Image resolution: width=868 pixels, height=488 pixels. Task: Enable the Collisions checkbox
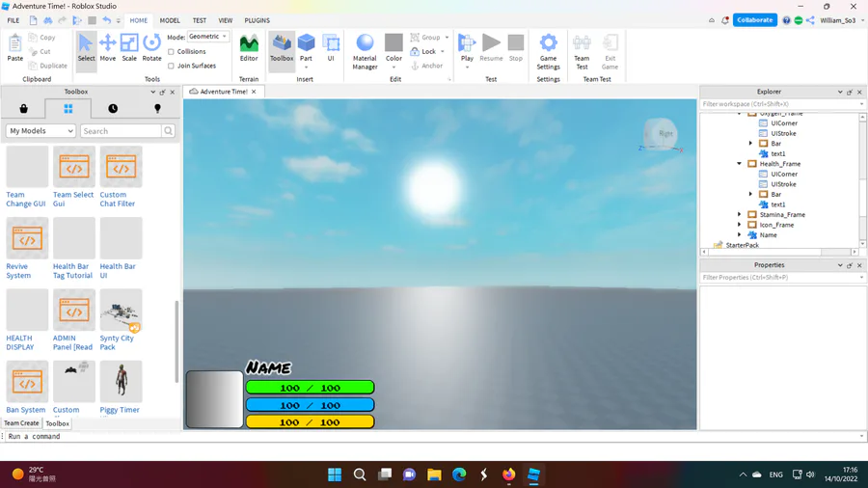(x=171, y=51)
